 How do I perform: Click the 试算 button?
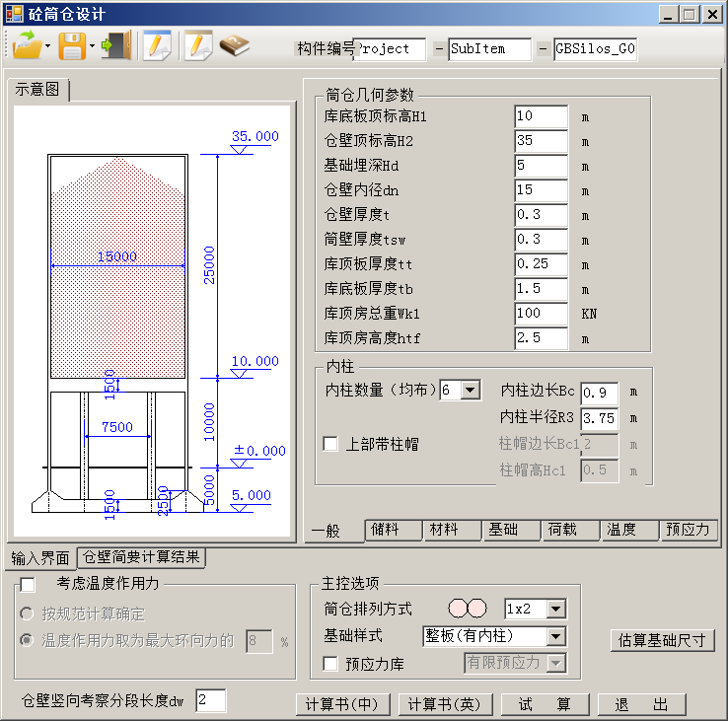point(546,704)
